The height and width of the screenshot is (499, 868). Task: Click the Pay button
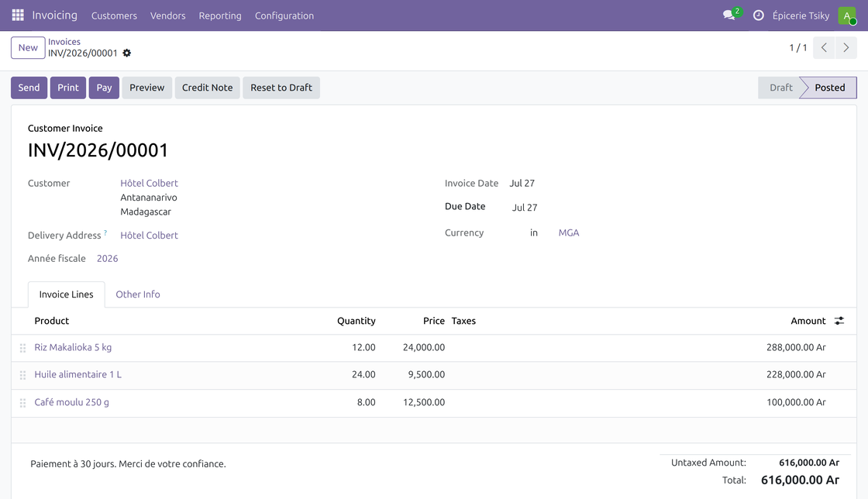point(104,88)
